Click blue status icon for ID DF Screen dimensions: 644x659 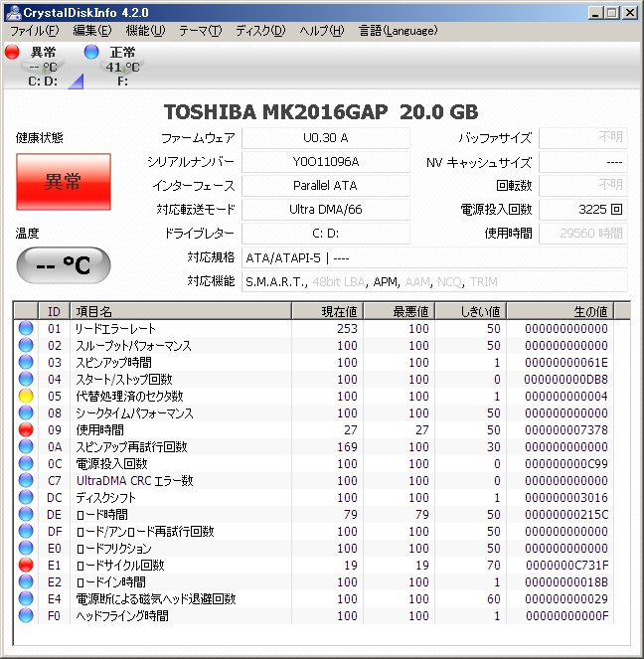(x=26, y=531)
